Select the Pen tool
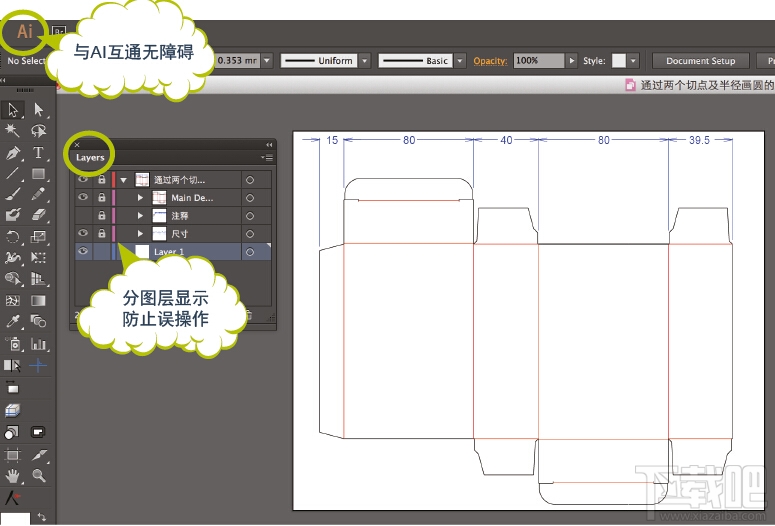Viewport: 775px width, 526px height. [13, 153]
